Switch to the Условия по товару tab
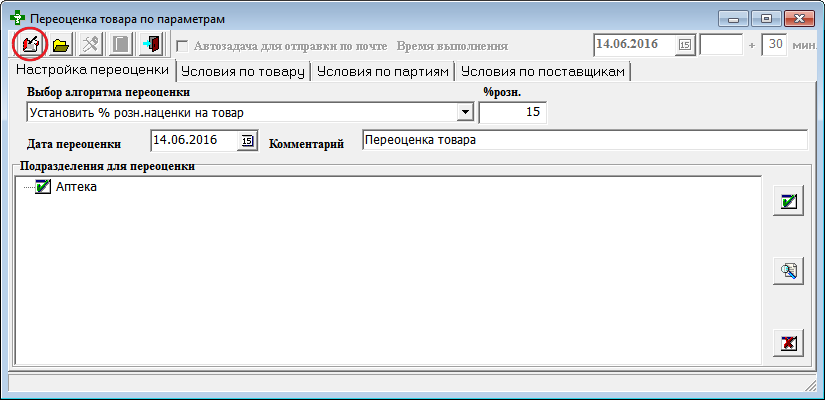The width and height of the screenshot is (825, 400). 243,72
